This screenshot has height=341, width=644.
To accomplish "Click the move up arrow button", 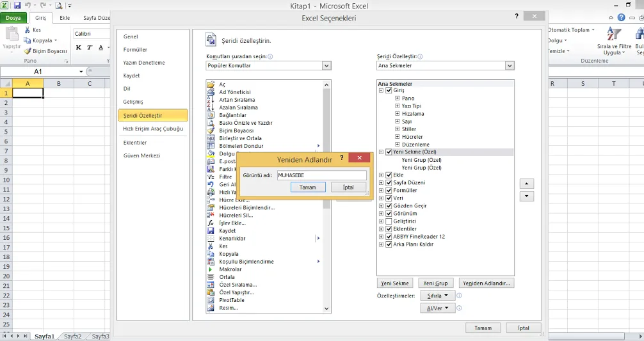I will click(x=527, y=184).
